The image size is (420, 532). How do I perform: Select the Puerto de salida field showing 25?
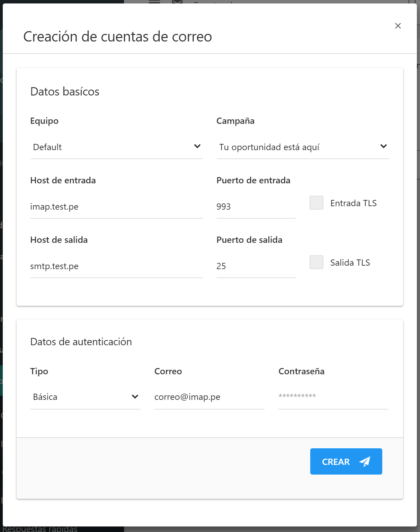pyautogui.click(x=256, y=266)
